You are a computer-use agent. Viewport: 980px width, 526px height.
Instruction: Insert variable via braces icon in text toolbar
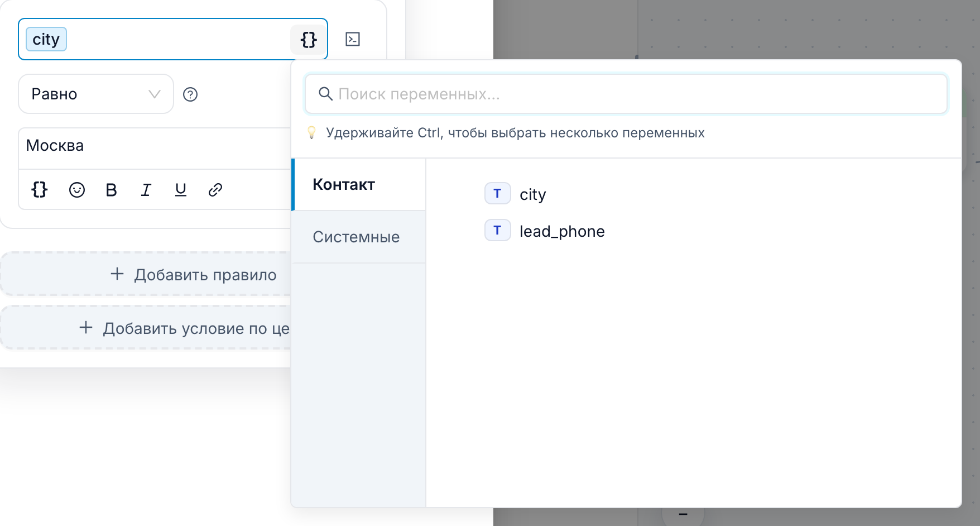[x=40, y=190]
